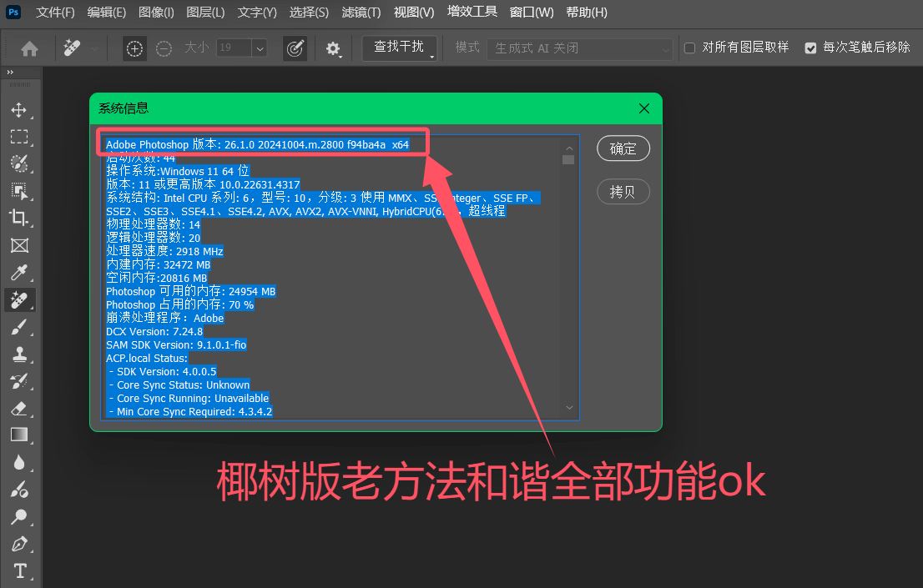The height and width of the screenshot is (588, 923).
Task: Select the Clone Stamp tool
Action: (19, 354)
